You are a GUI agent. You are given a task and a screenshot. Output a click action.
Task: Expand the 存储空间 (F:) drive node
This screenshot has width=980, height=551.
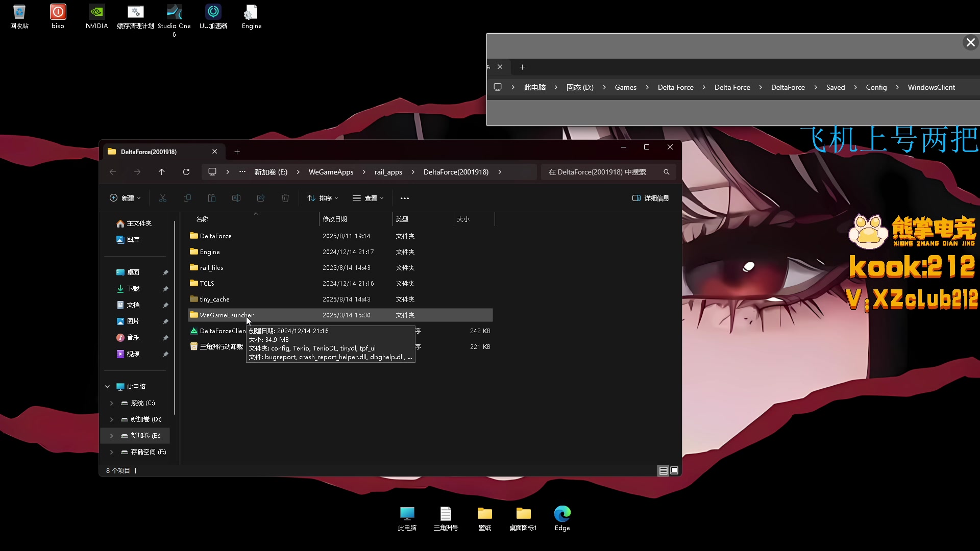tap(112, 452)
